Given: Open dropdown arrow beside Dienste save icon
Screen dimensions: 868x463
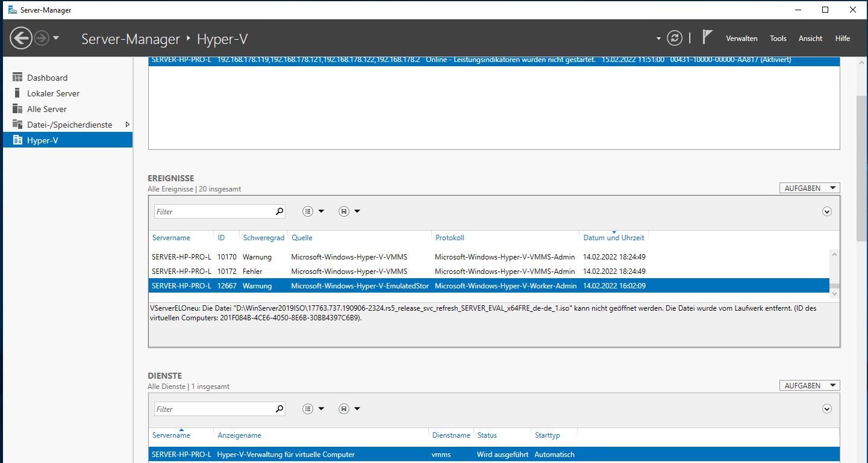Looking at the screenshot, I should [357, 409].
